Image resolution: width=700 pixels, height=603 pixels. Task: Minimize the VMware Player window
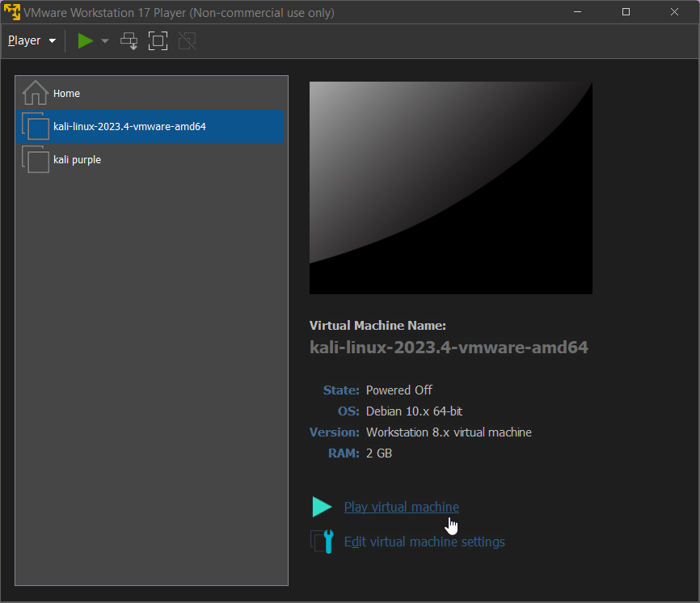coord(577,12)
